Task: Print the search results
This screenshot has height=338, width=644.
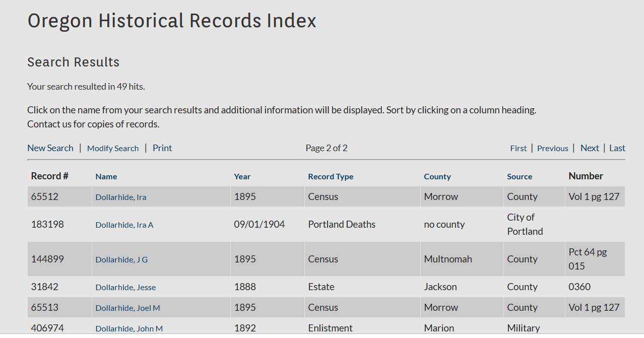Action: coord(162,148)
